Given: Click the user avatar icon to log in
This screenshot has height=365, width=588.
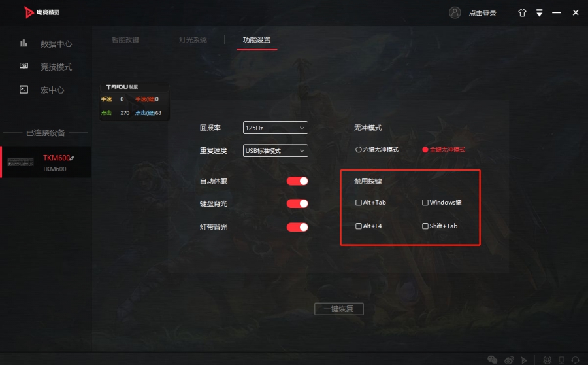Looking at the screenshot, I should point(455,13).
